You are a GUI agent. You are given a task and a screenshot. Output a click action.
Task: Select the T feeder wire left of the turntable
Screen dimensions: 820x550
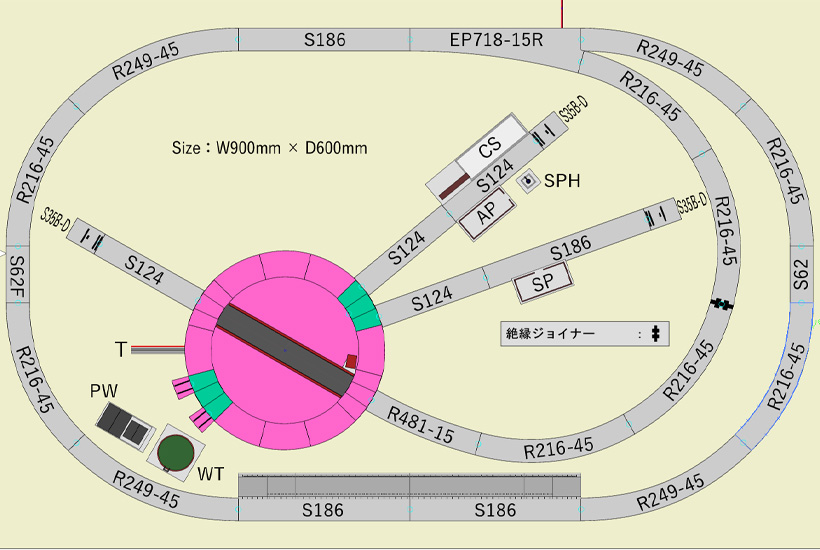[155, 349]
